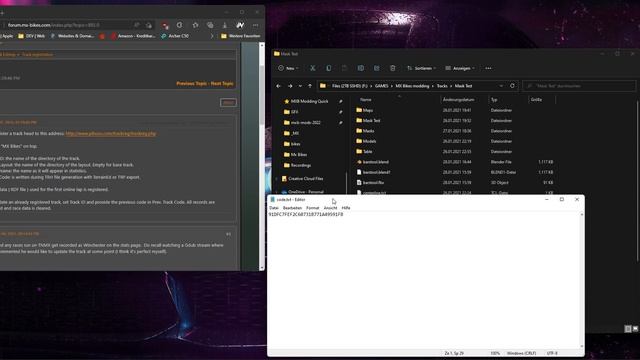Open the Sortieren dropdown in Explorer
Image resolution: width=640 pixels, height=360 pixels.
(422, 68)
